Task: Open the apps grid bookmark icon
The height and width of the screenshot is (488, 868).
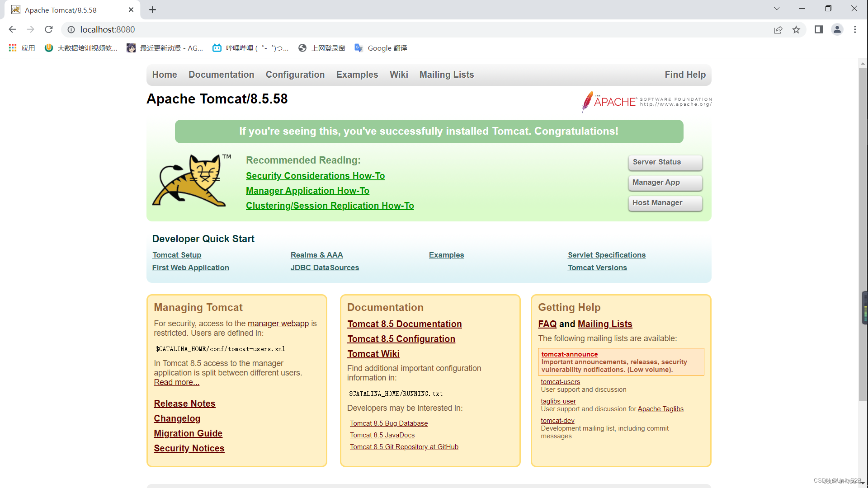Action: tap(13, 48)
